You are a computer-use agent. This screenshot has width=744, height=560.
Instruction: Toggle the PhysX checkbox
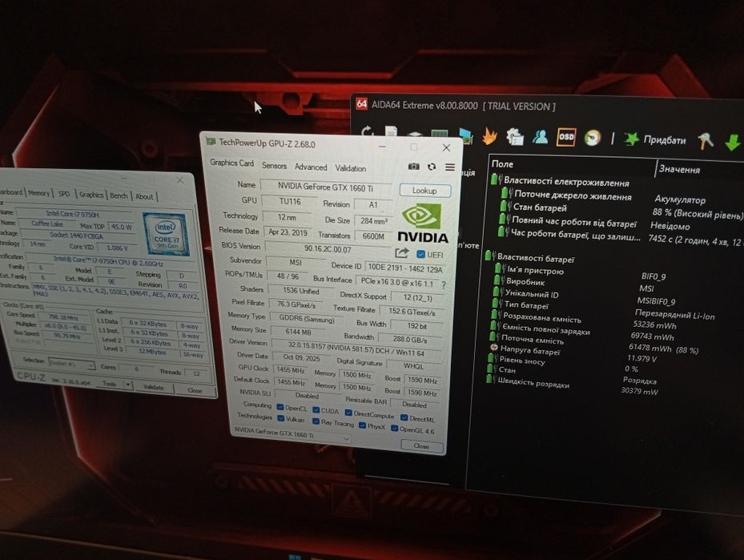click(x=363, y=425)
